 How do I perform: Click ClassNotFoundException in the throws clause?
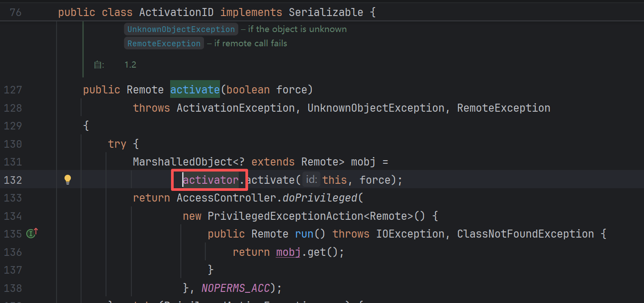[526, 234]
